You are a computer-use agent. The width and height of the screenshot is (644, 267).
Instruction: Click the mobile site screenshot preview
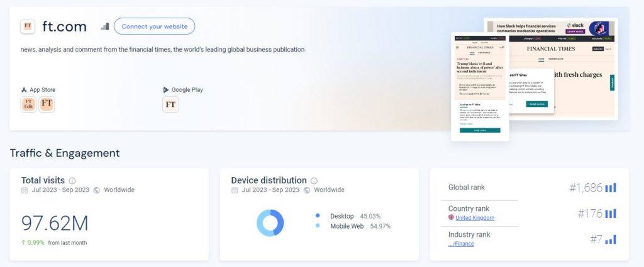[480, 87]
